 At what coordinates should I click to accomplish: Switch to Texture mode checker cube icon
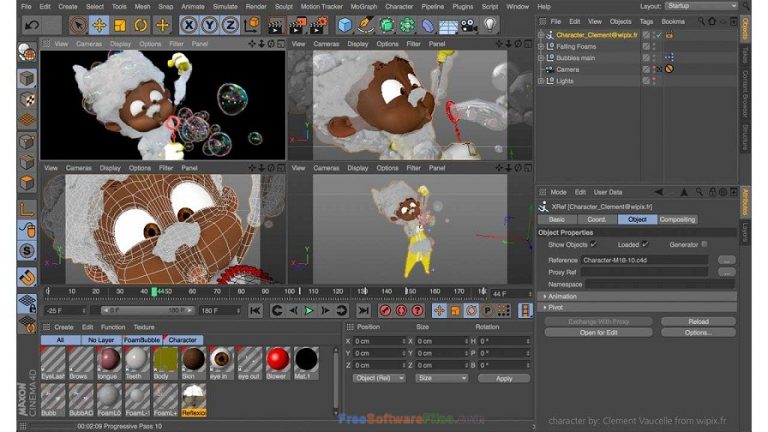coord(27,99)
